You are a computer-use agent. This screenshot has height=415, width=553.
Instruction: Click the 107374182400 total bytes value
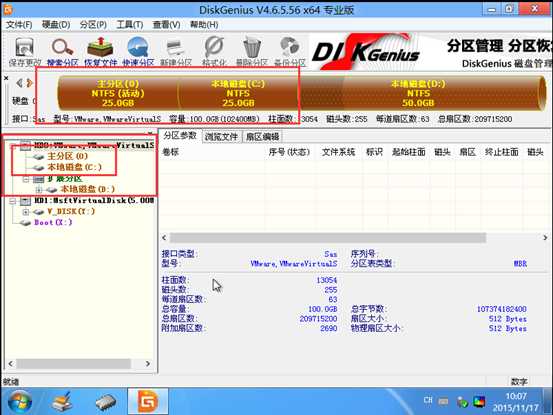(502, 309)
